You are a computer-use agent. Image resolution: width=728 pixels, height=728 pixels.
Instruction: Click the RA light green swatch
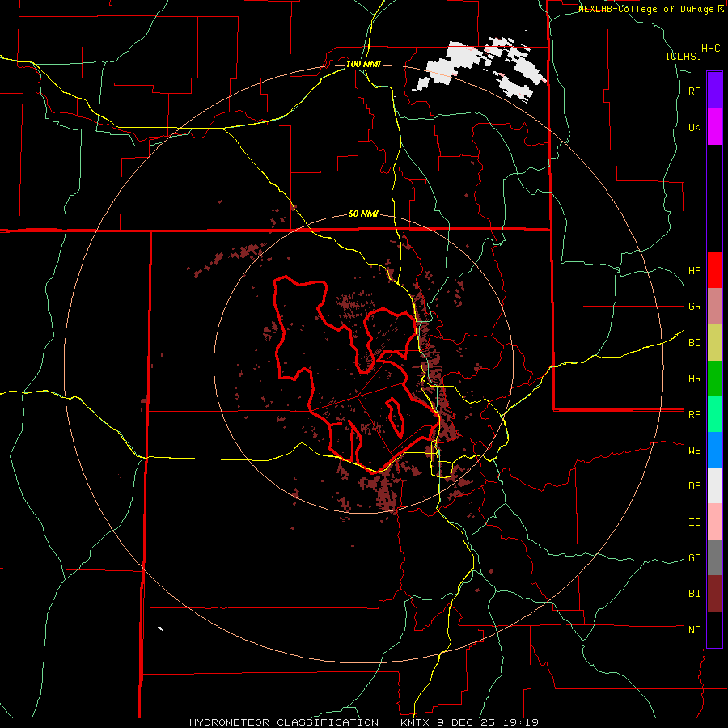714,414
